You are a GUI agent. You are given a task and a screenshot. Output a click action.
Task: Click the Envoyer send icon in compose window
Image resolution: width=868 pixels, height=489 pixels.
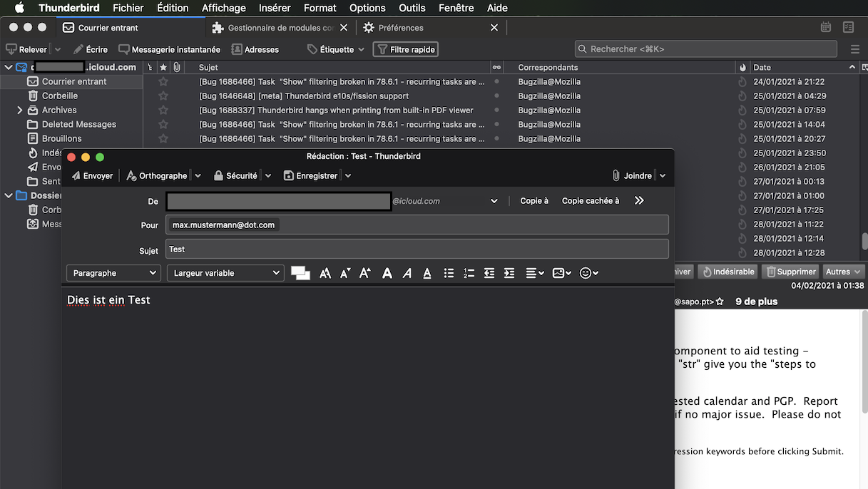[76, 176]
